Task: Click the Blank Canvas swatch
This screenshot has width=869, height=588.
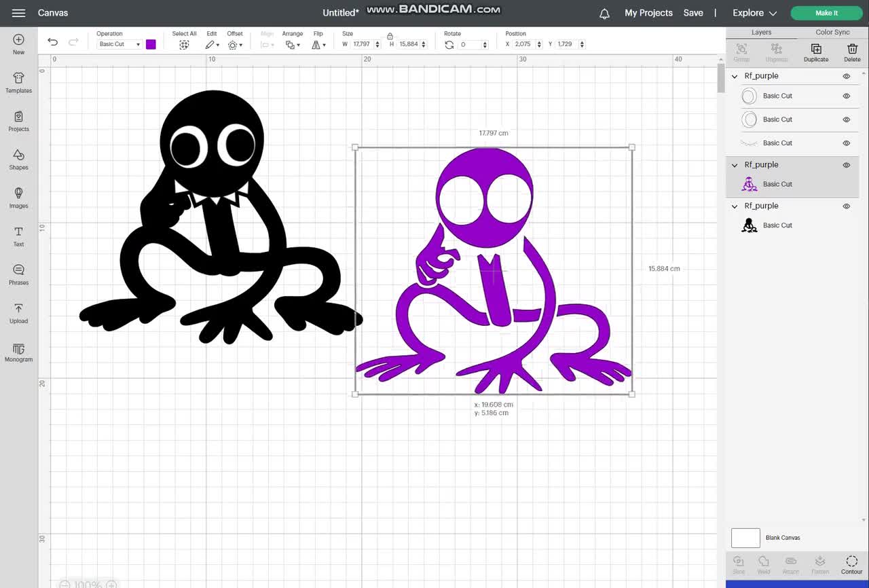Action: pyautogui.click(x=745, y=538)
